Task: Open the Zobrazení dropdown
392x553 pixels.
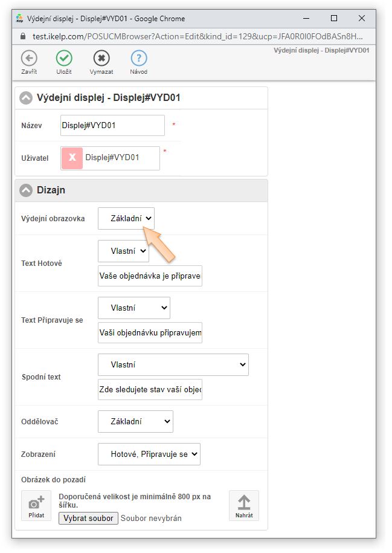Action: [149, 454]
